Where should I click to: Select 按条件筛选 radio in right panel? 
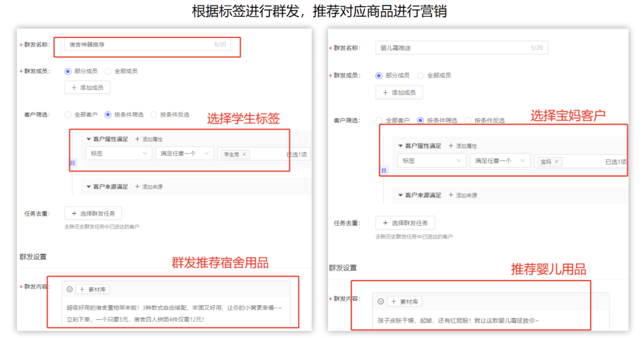[420, 120]
